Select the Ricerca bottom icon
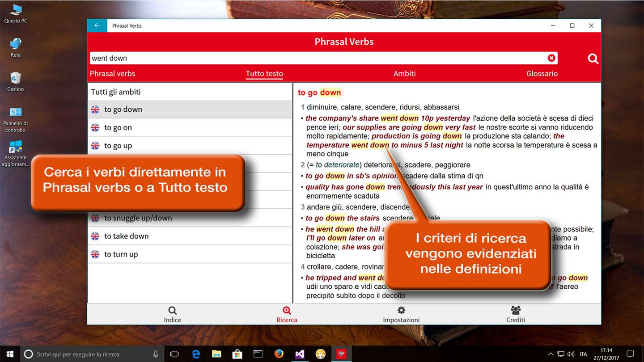Screen dimensions: 644x362 287,314
